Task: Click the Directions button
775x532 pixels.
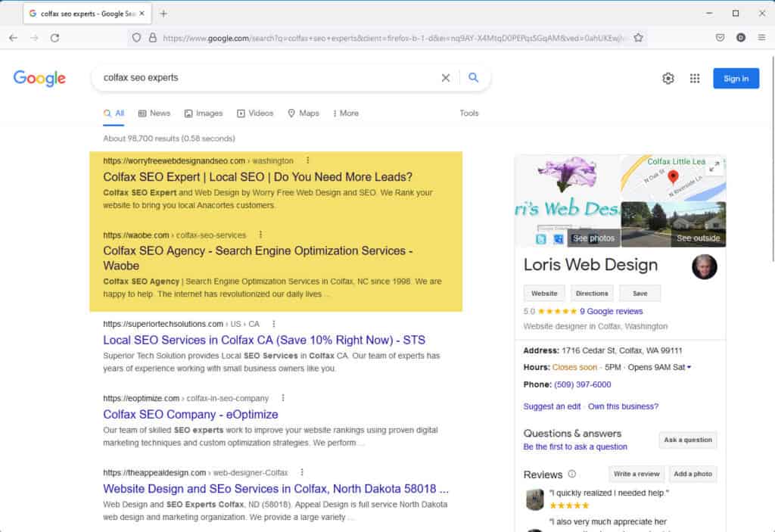Action: [x=592, y=293]
